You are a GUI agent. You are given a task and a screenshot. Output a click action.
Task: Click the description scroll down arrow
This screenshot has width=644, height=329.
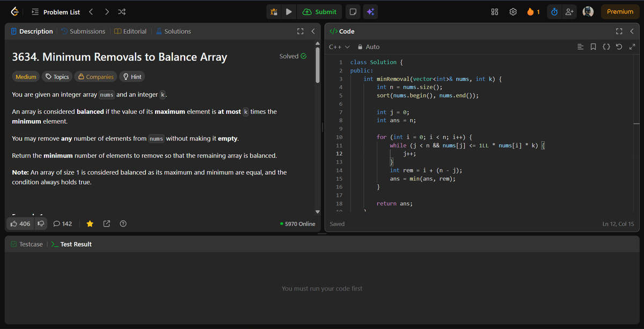point(318,211)
